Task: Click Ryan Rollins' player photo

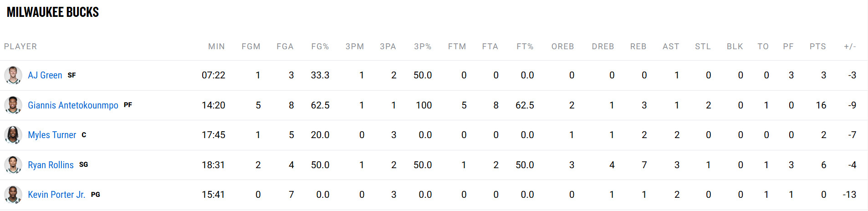Action: 13,165
